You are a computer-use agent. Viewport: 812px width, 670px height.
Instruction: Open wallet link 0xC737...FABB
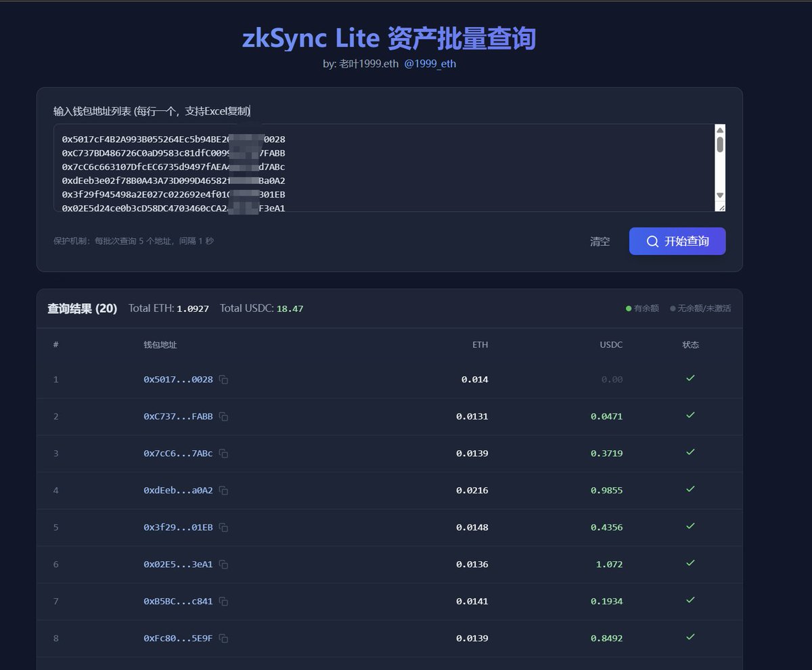178,417
